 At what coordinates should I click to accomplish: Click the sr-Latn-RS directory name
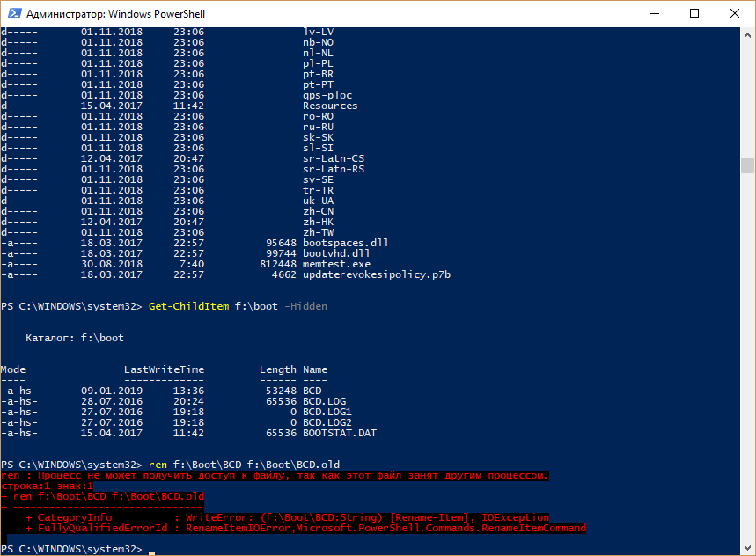[334, 169]
